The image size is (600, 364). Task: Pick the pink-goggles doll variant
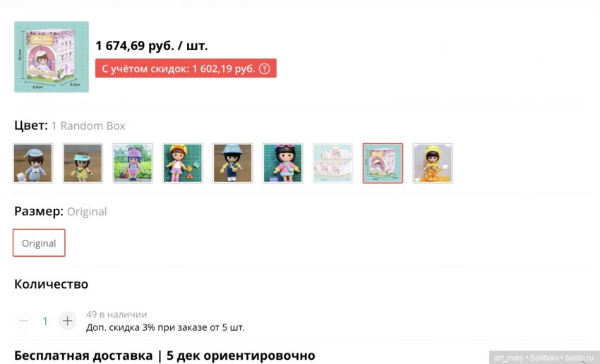click(283, 163)
